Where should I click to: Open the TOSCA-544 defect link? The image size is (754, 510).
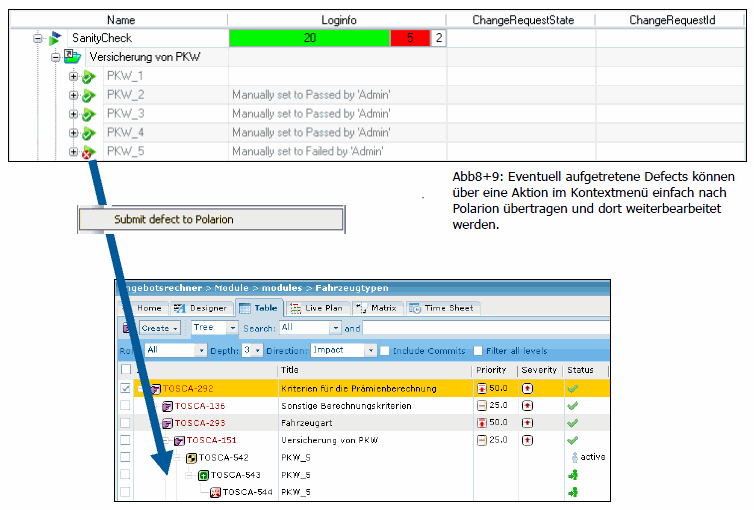pos(248,492)
